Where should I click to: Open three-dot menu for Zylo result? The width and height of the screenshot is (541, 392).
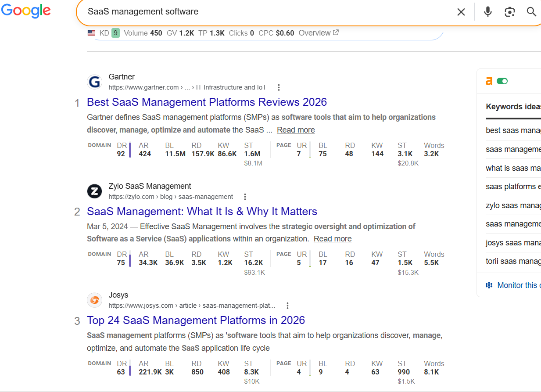245,197
